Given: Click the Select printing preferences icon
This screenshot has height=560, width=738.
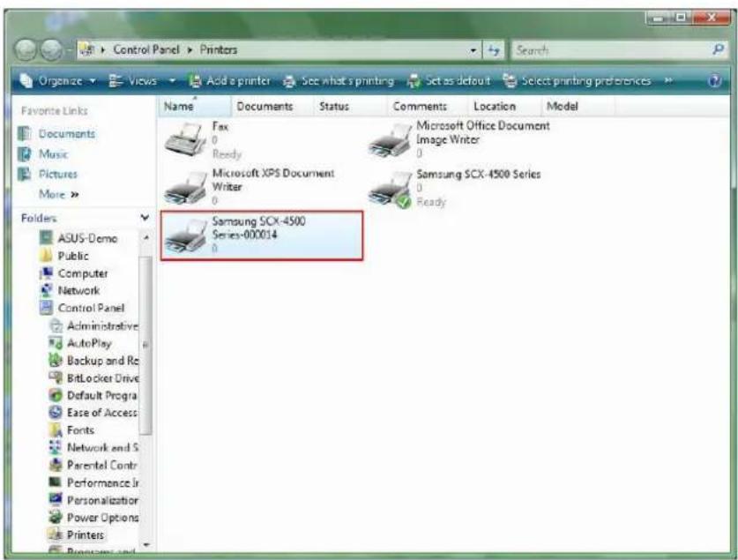Looking at the screenshot, I should tap(510, 81).
